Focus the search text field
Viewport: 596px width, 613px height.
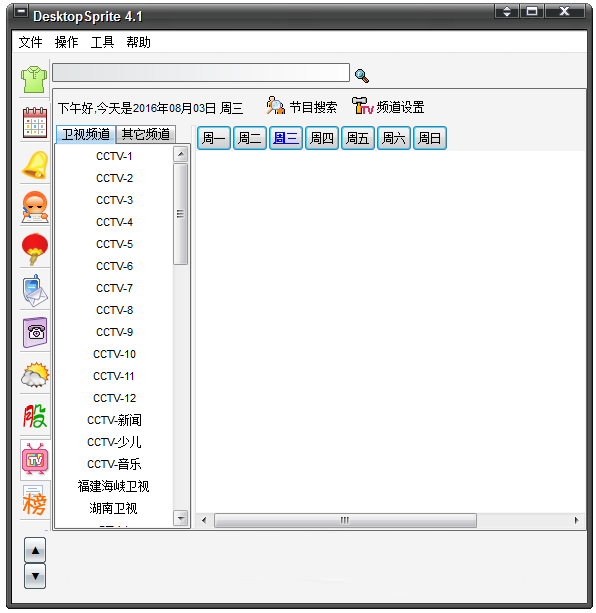[x=201, y=73]
